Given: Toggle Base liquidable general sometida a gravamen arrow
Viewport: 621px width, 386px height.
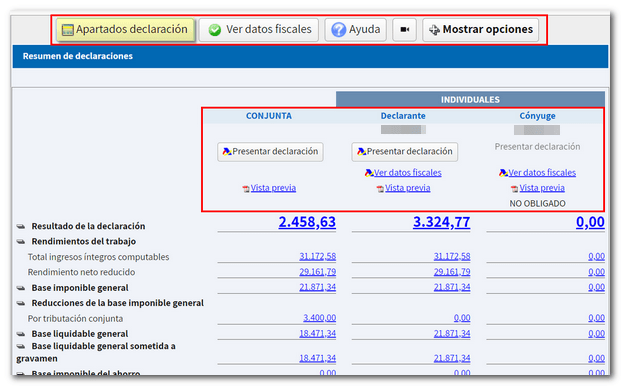Looking at the screenshot, I should pos(21,346).
